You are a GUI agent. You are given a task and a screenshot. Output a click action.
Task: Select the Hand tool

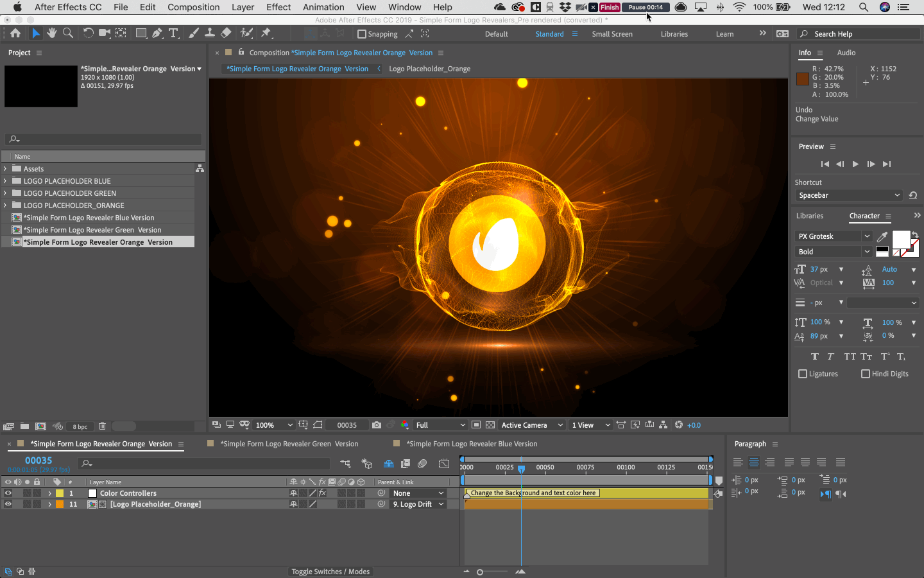tap(51, 33)
